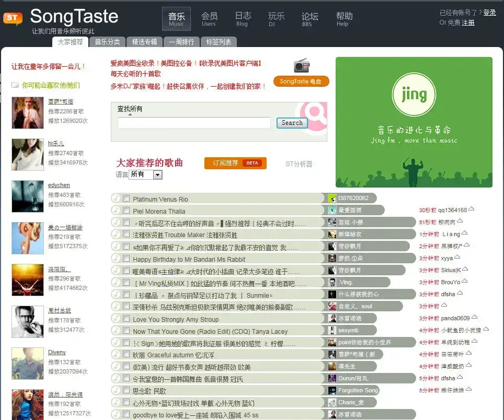Switch to the 精选专辑 tab
The width and height of the screenshot is (504, 420).
[145, 42]
